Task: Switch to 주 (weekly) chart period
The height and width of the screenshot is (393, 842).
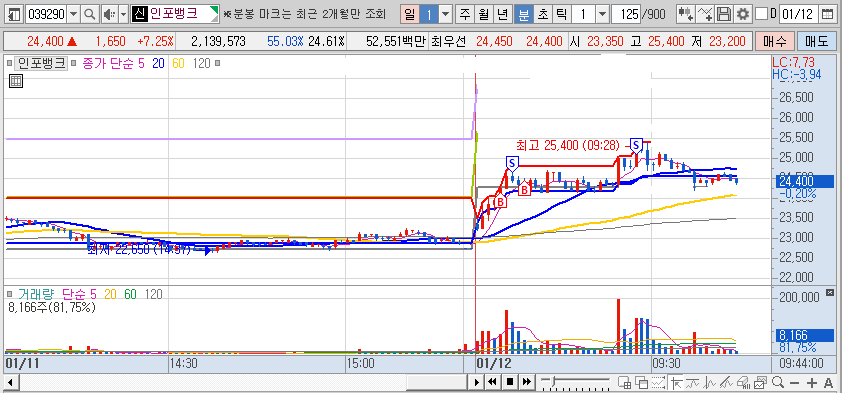Action: coord(464,13)
